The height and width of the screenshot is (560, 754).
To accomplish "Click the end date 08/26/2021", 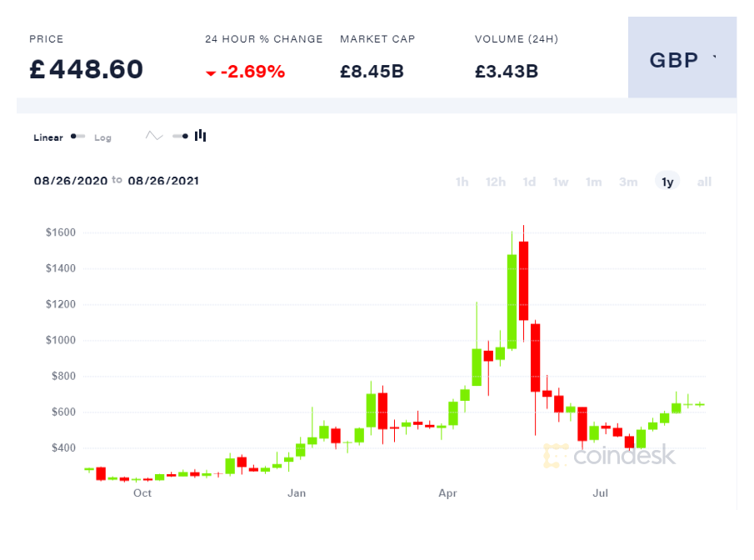I will tap(163, 181).
